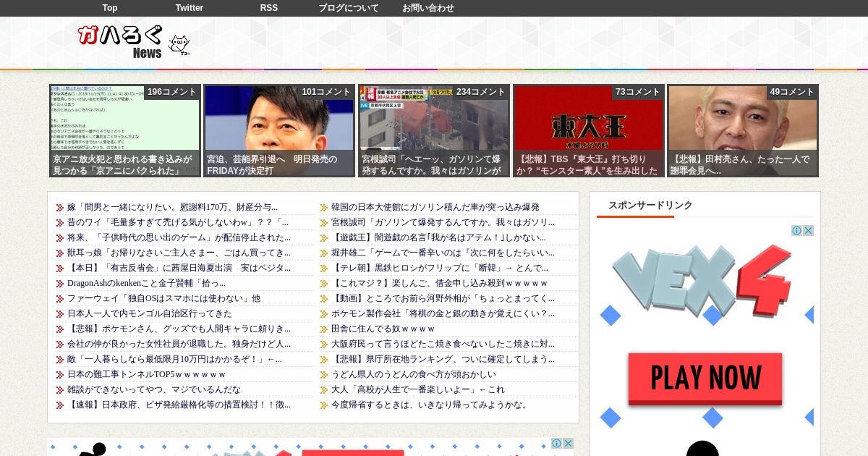Go to the Twitter nav link

click(190, 8)
